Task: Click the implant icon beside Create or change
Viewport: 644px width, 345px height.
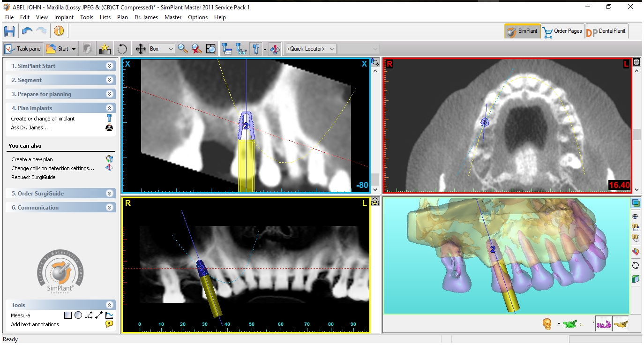Action: (109, 119)
